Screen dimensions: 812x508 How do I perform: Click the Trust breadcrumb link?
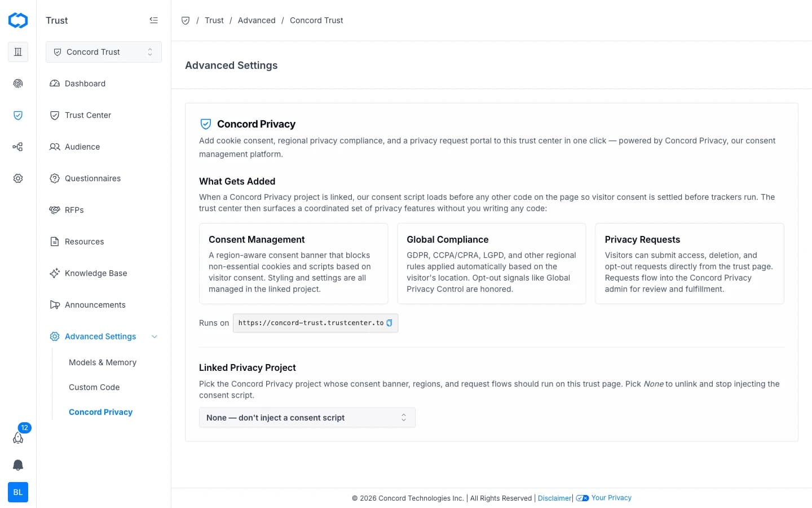coord(214,20)
